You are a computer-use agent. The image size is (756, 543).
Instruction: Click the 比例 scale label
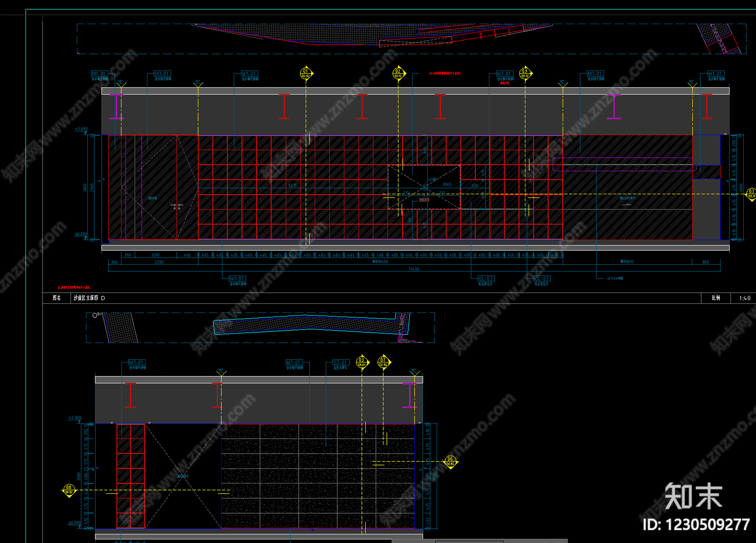click(x=716, y=298)
